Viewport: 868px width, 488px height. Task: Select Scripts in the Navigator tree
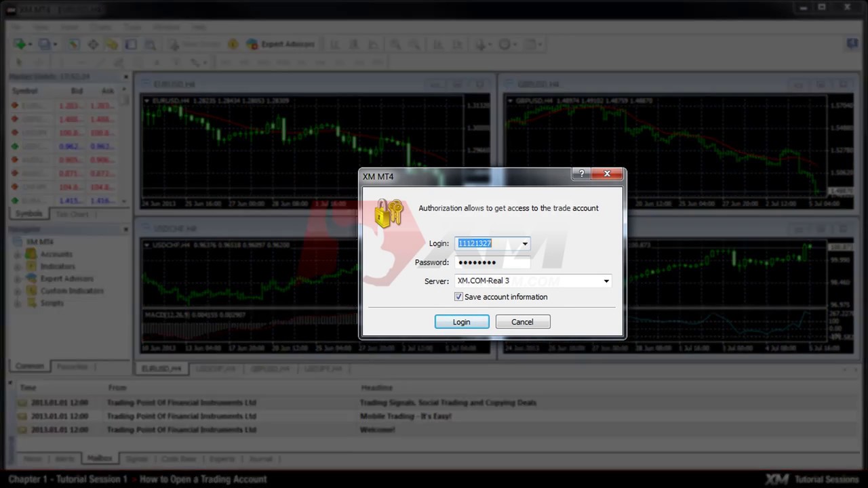click(52, 303)
